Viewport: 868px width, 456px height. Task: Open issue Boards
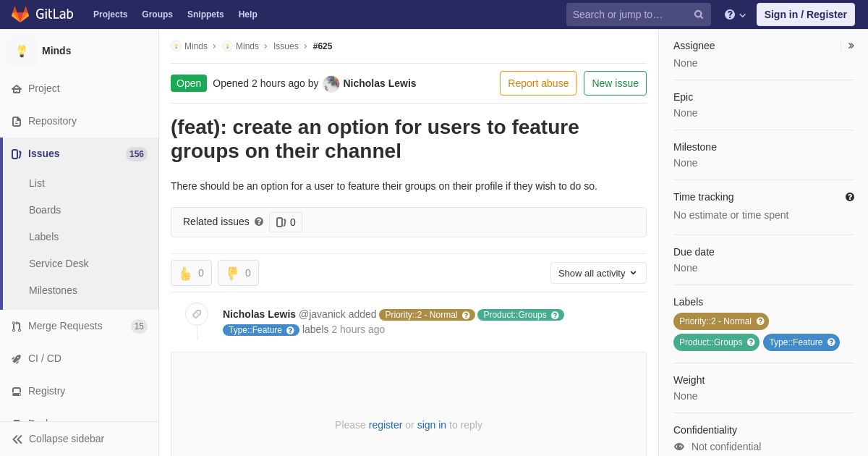(x=45, y=210)
